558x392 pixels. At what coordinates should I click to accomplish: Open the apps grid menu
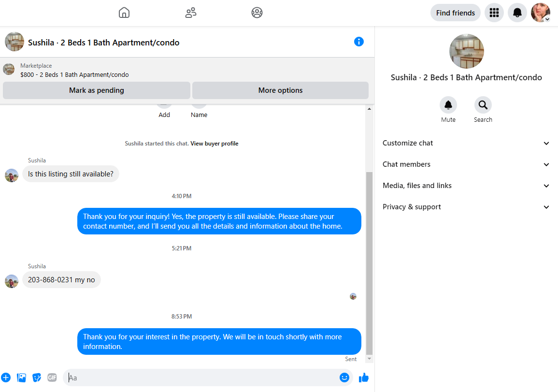click(494, 13)
